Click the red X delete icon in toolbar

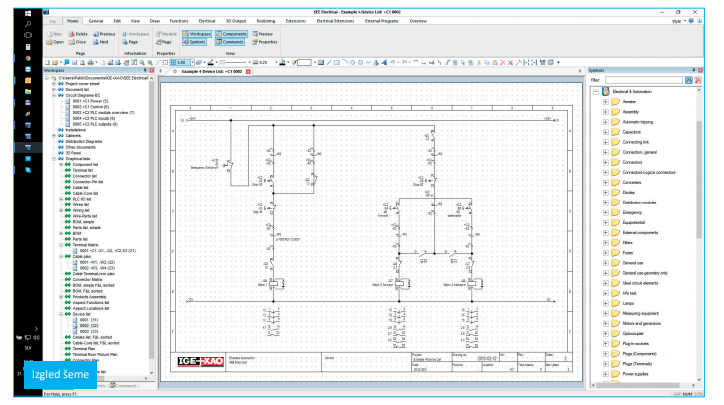click(503, 62)
